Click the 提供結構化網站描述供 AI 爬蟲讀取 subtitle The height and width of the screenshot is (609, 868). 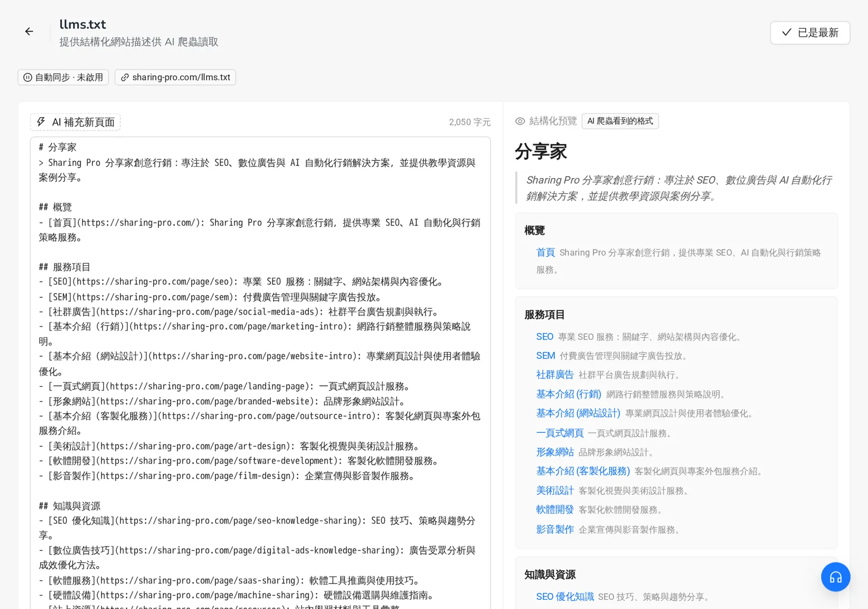pyautogui.click(x=138, y=42)
